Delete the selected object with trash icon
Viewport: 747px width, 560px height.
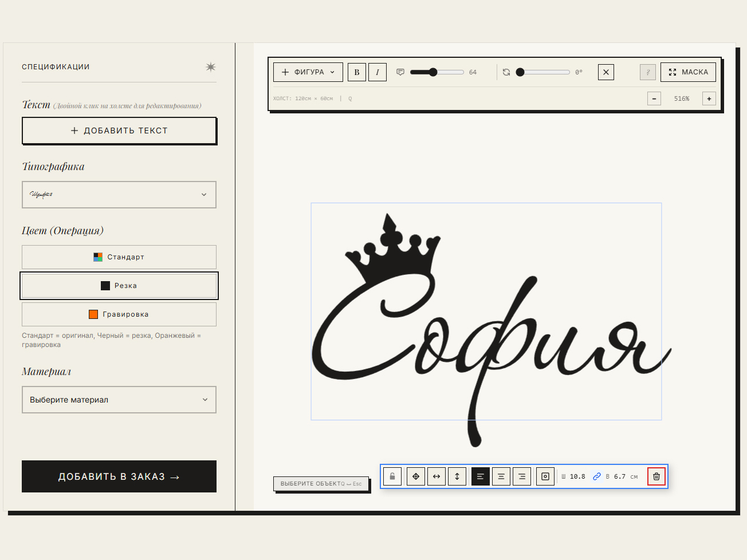[x=656, y=476]
